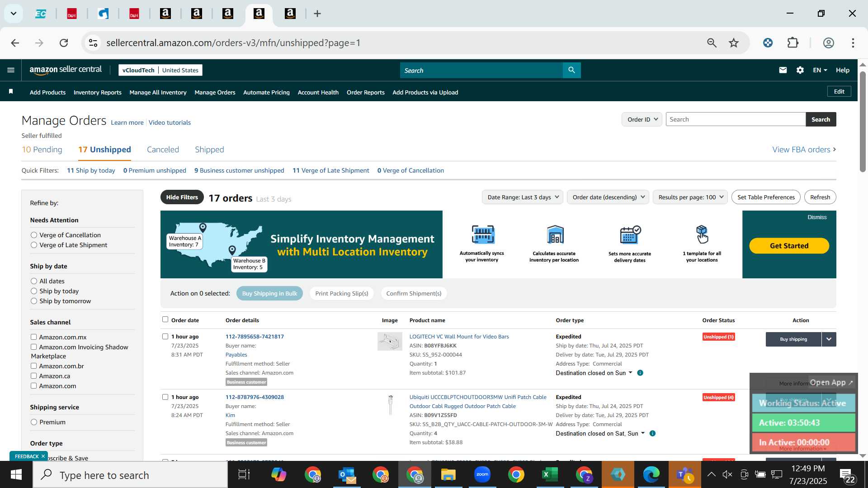Open Manage Orders in the favorites bar
Image resolution: width=868 pixels, height=488 pixels.
tap(215, 92)
